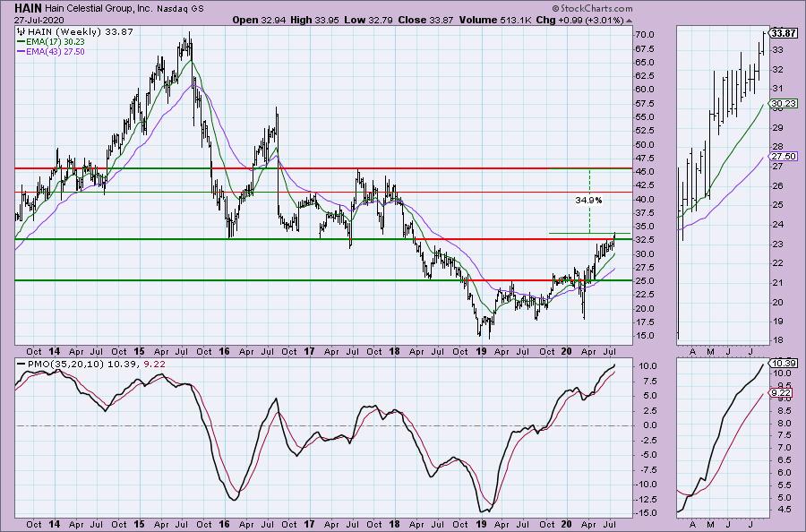
Task: Click the 0.0 label on the PMO axis
Action: 651,425
